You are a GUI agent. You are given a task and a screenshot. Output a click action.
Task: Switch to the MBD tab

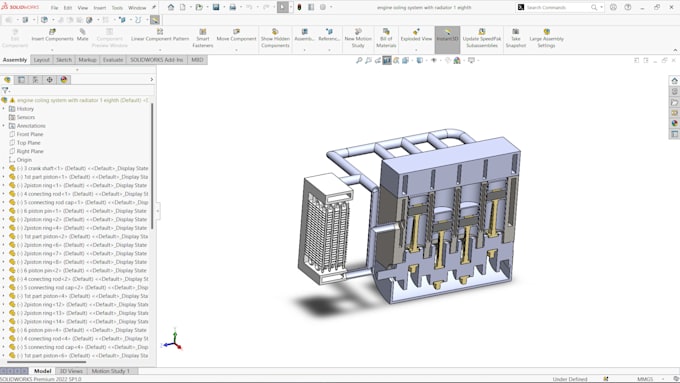pyautogui.click(x=197, y=60)
